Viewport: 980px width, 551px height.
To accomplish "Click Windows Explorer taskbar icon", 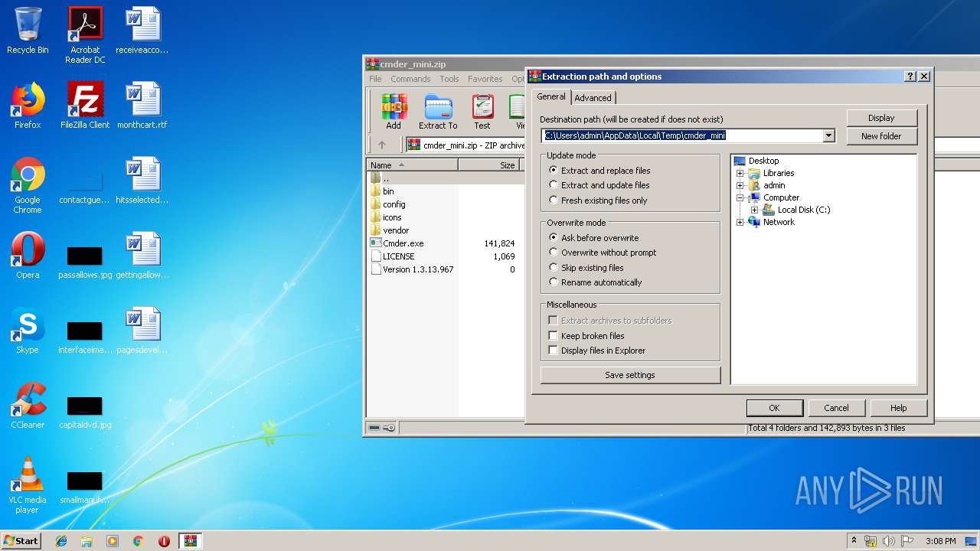I will [x=87, y=541].
